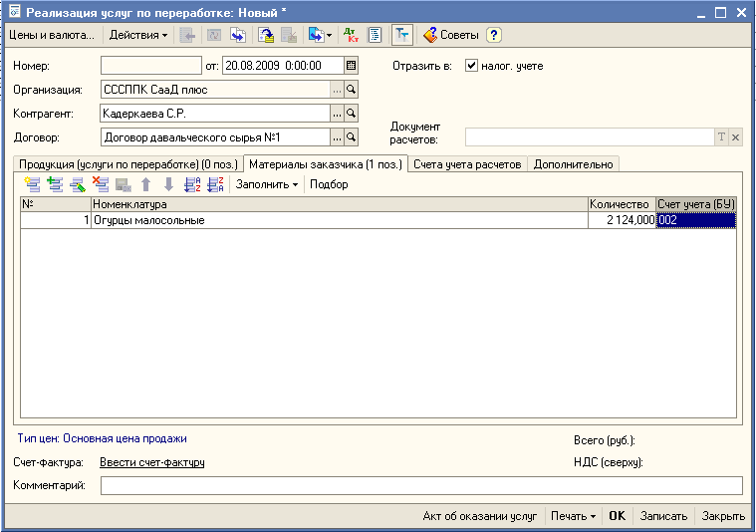Open the Дт/Кт postings icon
Viewport: 756px width, 532px height.
tap(351, 35)
